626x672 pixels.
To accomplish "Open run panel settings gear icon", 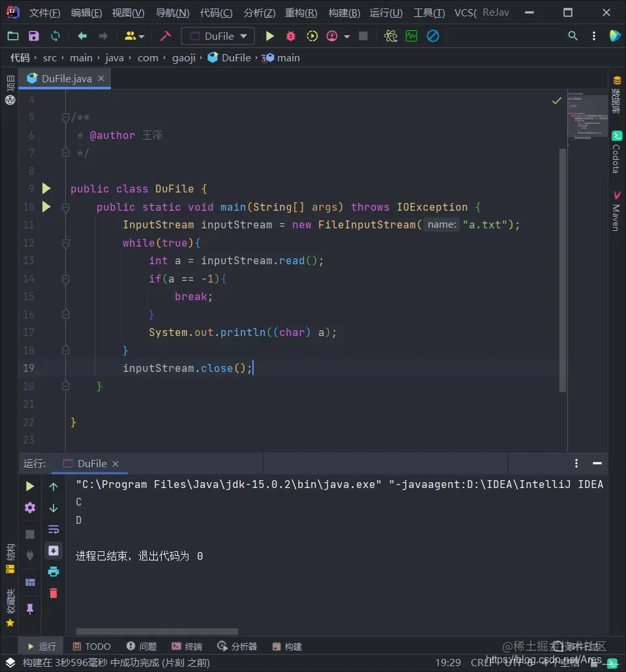I will click(x=30, y=508).
